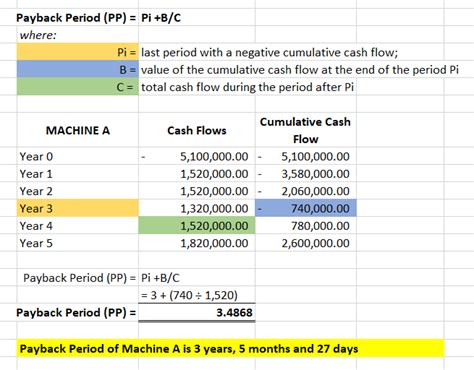Select non-bold 'Payback Period (PP) =' label

coord(77,277)
